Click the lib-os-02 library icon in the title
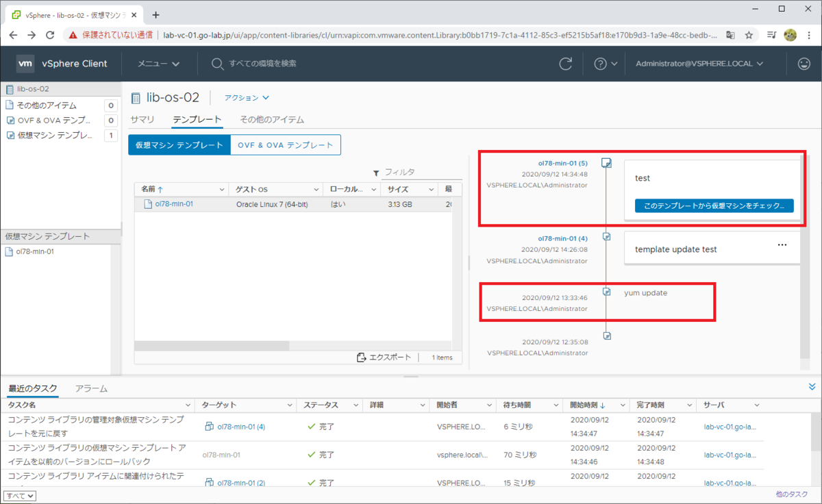This screenshot has height=504, width=822. tap(135, 98)
